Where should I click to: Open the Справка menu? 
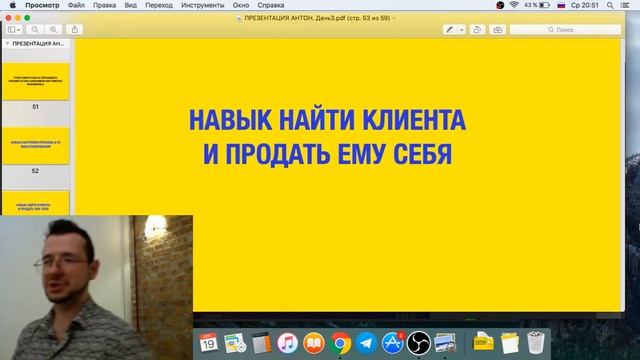[x=271, y=5]
